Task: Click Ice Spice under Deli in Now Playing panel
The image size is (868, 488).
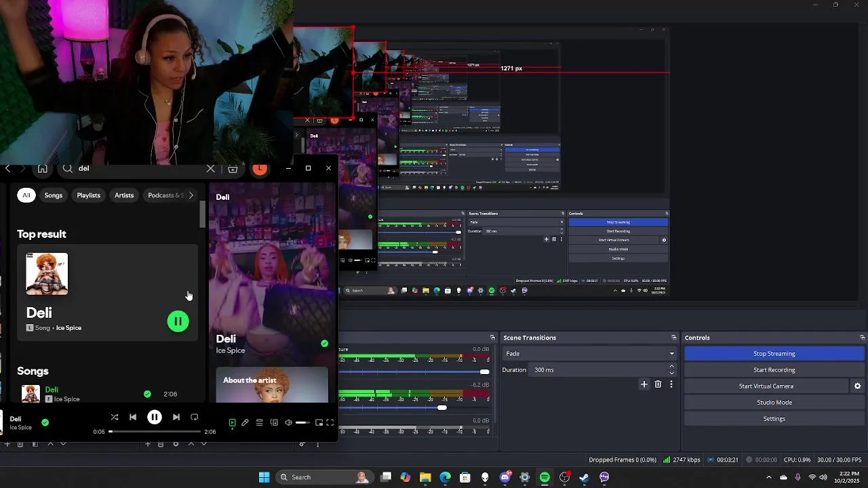Action: pos(231,350)
